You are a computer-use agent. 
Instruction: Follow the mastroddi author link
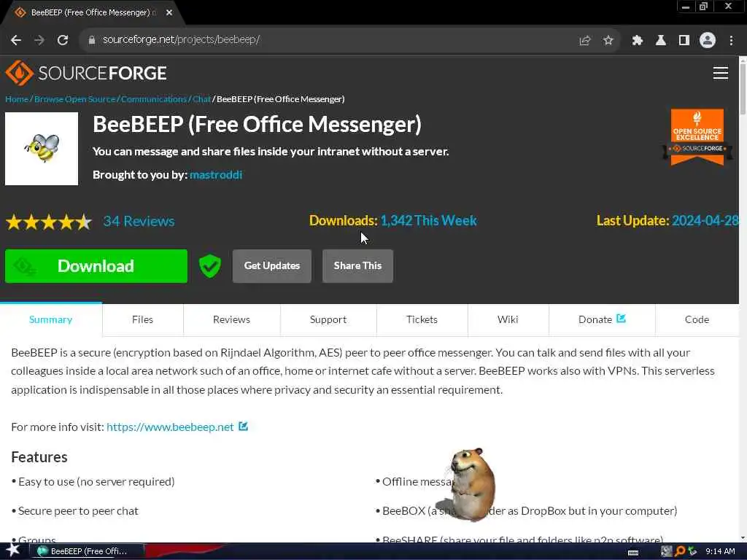point(216,175)
